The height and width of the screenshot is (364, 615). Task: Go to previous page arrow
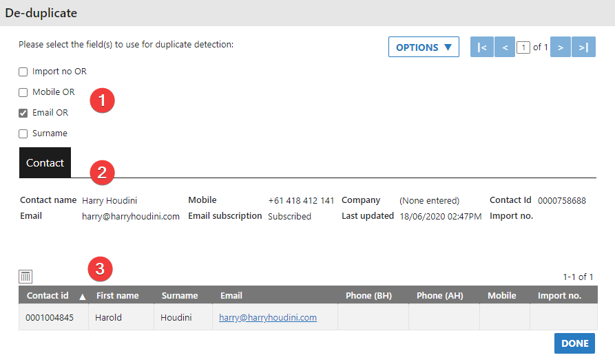tap(505, 47)
